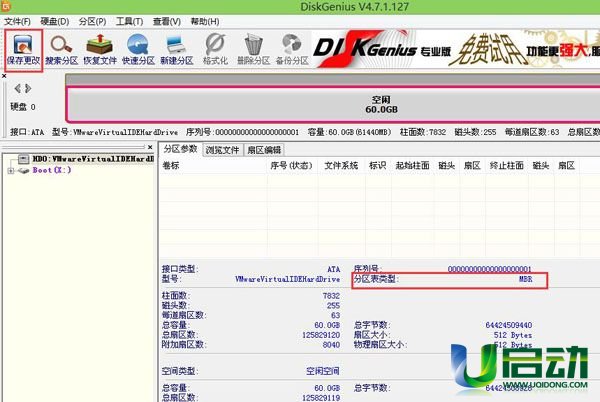This screenshot has height=402, width=600.
Task: Open the View (查看) menu
Action: tap(166, 21)
